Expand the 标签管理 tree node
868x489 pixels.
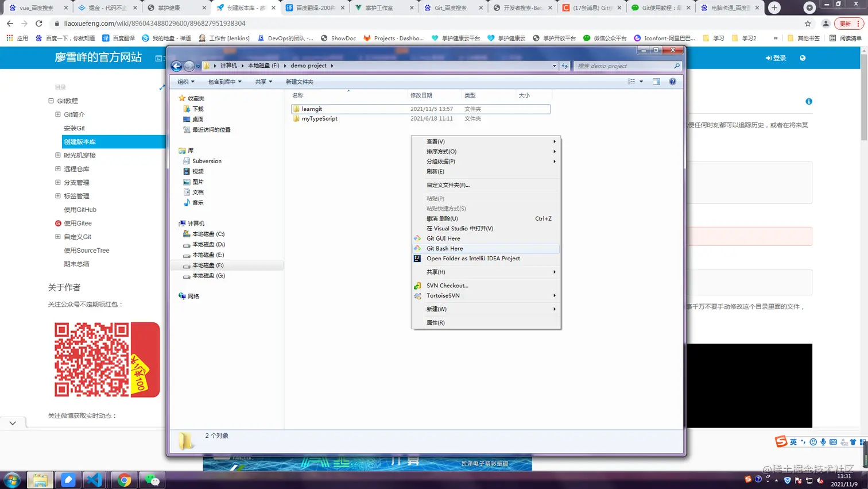click(58, 196)
